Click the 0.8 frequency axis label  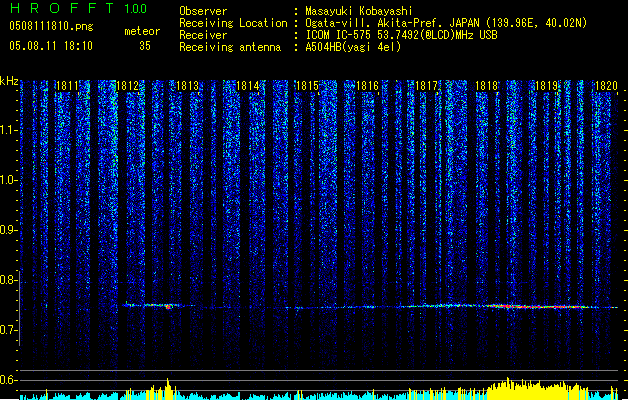point(8,280)
